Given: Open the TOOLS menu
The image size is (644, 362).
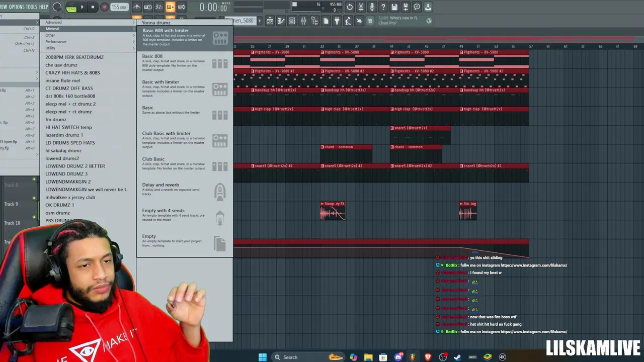Looking at the screenshot, I should pyautogui.click(x=31, y=7).
